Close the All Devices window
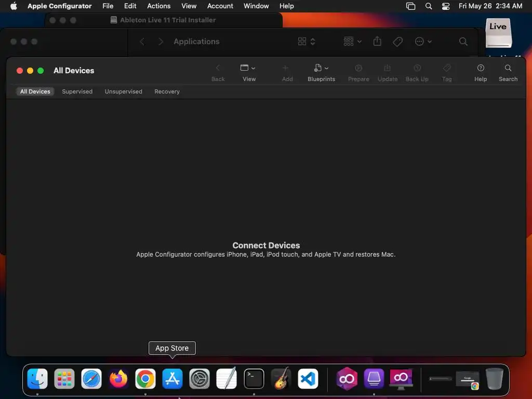Screen dimensions: 532x399 pyautogui.click(x=20, y=71)
